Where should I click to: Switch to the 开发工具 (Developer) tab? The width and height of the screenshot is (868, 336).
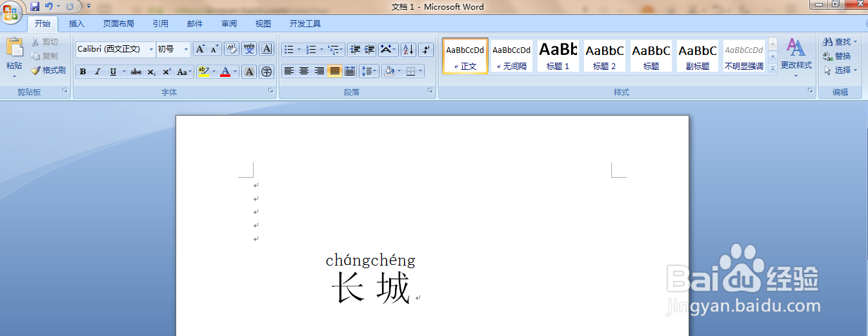pyautogui.click(x=305, y=24)
